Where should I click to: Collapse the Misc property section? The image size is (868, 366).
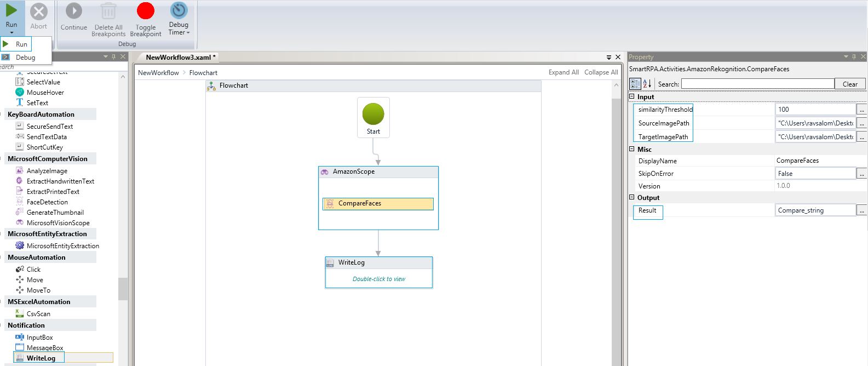(x=632, y=149)
